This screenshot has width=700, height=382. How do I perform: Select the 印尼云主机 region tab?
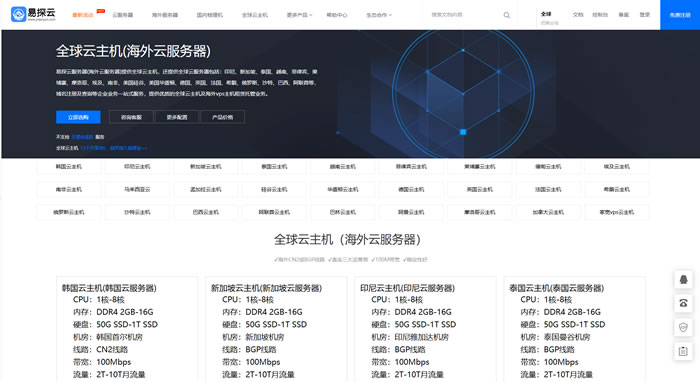click(x=137, y=166)
